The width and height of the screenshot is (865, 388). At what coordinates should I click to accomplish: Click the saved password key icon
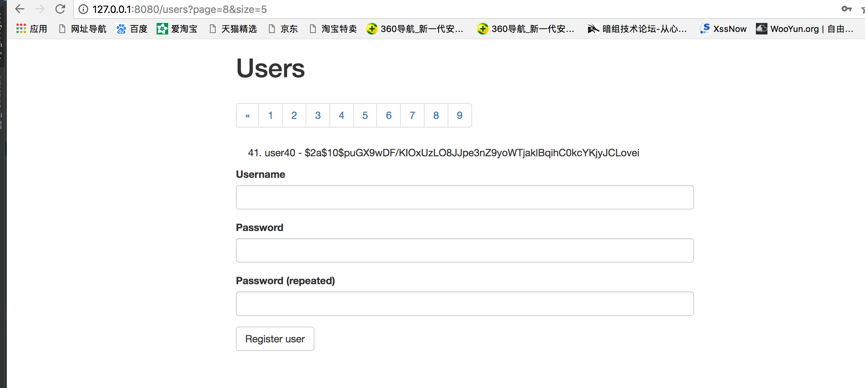(x=846, y=9)
